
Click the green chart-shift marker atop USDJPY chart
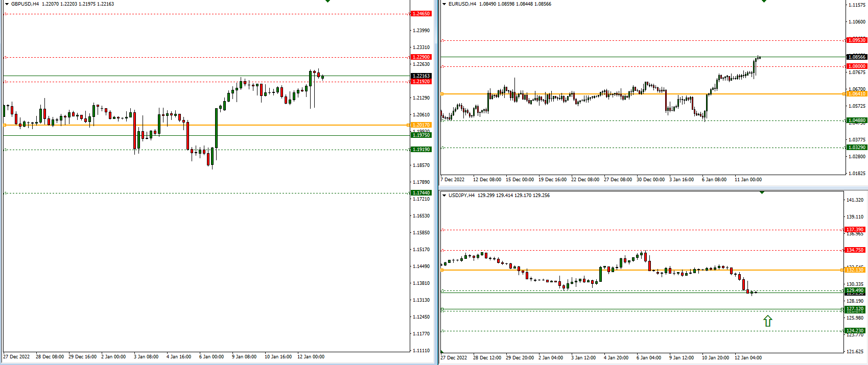coord(762,192)
